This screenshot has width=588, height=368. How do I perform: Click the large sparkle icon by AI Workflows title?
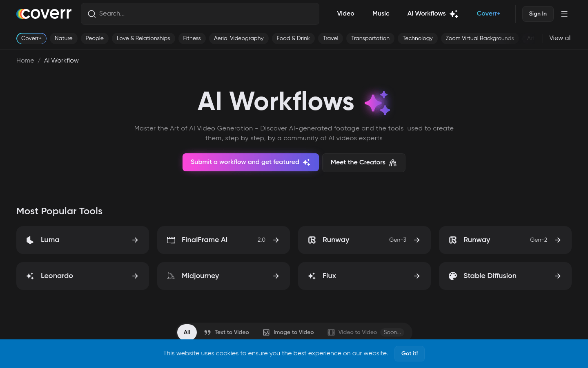pyautogui.click(x=377, y=103)
